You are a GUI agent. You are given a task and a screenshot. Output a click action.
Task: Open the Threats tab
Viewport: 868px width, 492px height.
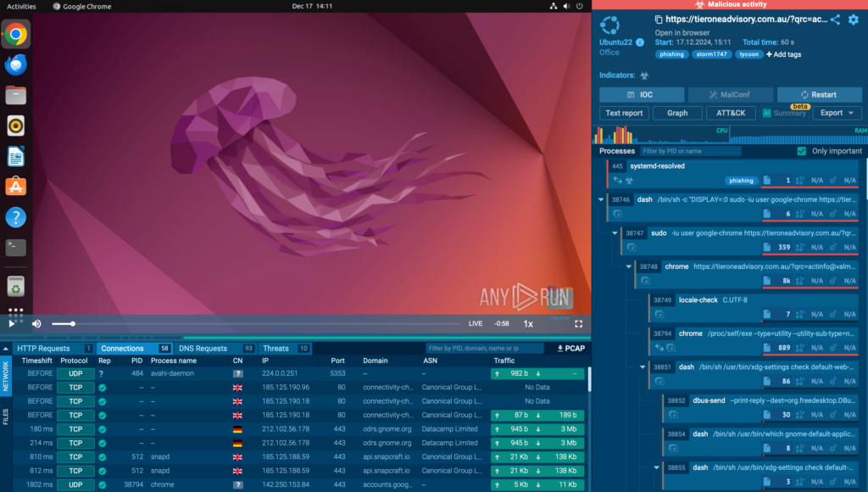click(276, 349)
